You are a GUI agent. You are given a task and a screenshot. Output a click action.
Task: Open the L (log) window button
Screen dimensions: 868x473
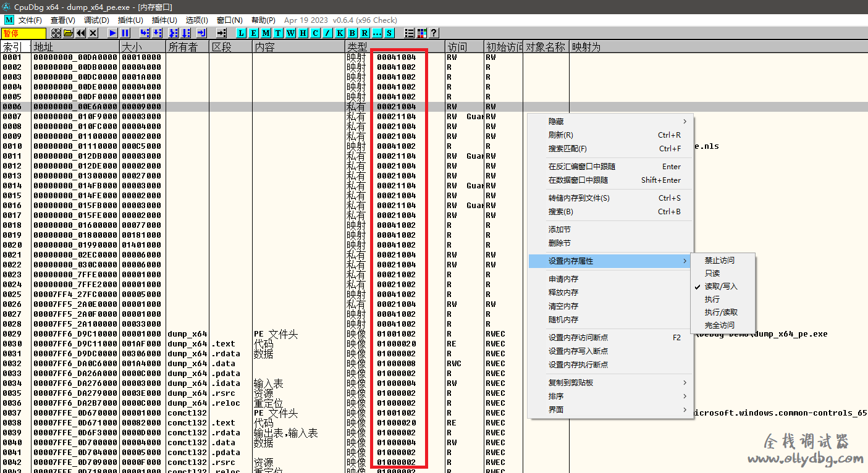(242, 33)
